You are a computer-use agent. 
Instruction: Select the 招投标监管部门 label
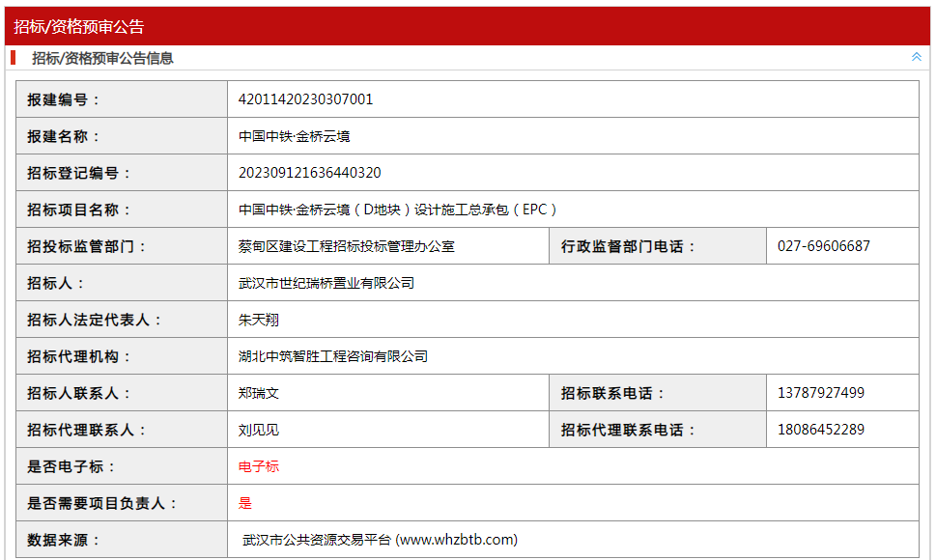87,247
